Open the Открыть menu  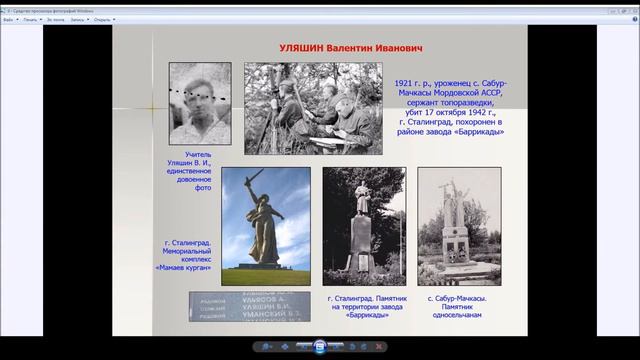(x=104, y=20)
